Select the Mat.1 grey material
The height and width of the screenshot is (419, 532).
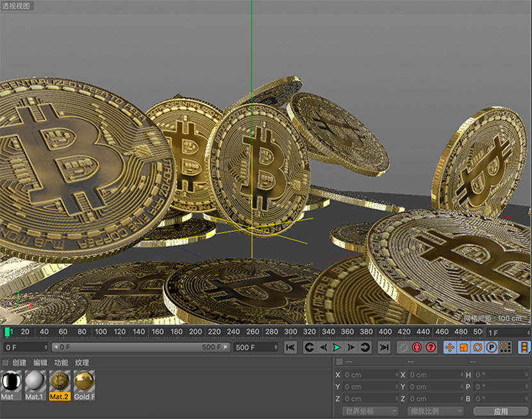35,386
